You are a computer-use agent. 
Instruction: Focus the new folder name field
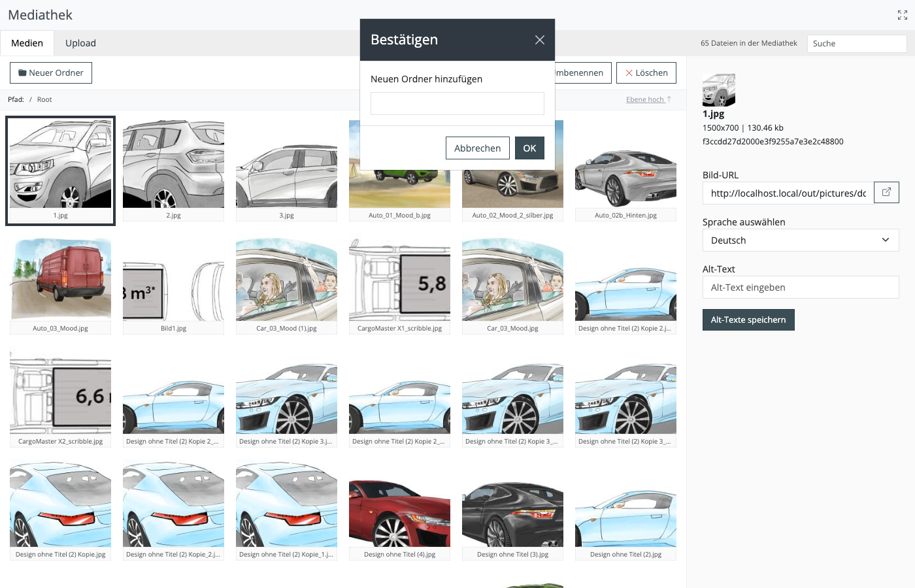457,103
